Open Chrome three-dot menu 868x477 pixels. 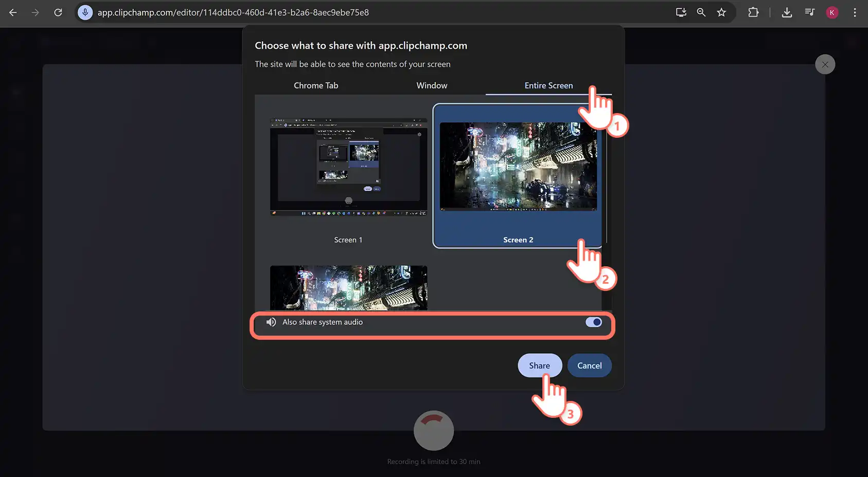click(855, 12)
